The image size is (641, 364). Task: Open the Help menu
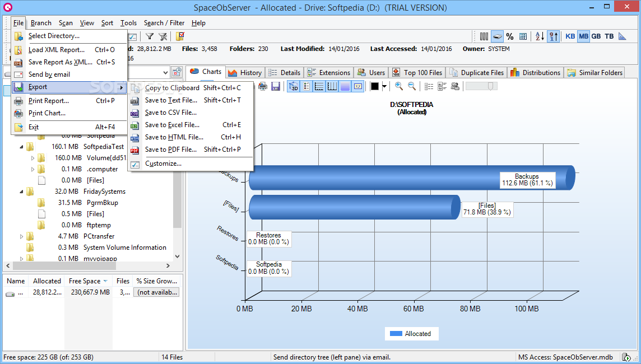pyautogui.click(x=198, y=23)
